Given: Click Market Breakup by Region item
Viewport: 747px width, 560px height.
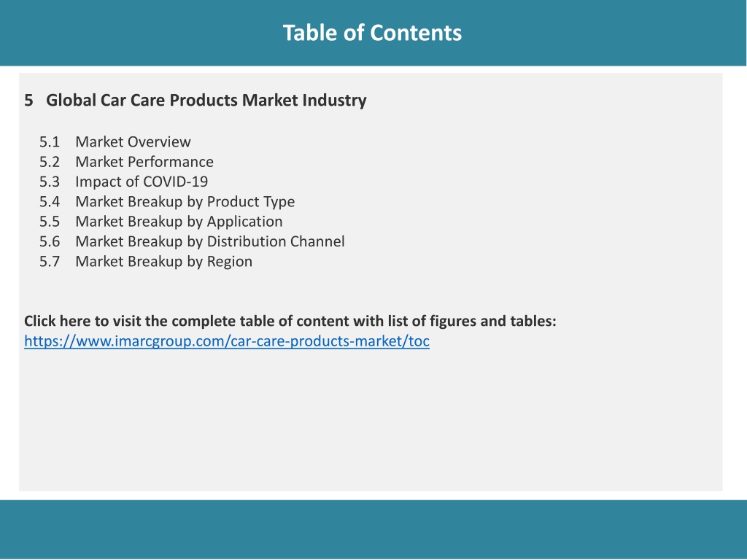Looking at the screenshot, I should click(x=163, y=262).
